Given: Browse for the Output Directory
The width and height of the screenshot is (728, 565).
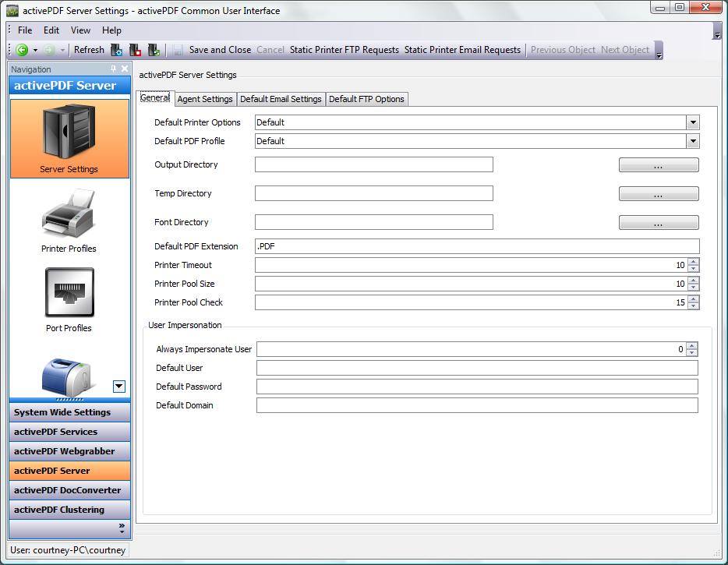Looking at the screenshot, I should tap(659, 164).
